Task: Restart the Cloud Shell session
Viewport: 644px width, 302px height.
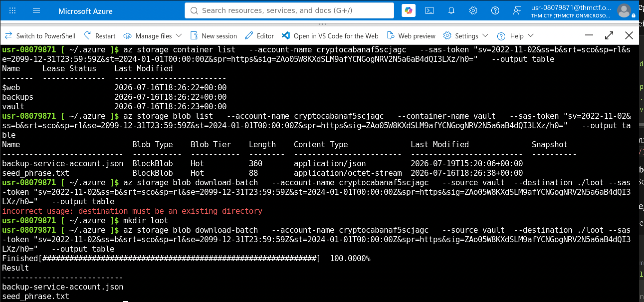Action: click(100, 36)
